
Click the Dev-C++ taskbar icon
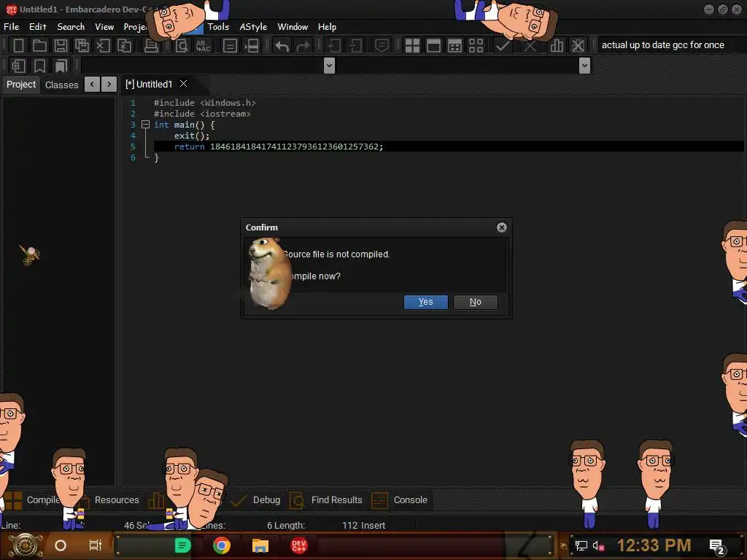[298, 545]
